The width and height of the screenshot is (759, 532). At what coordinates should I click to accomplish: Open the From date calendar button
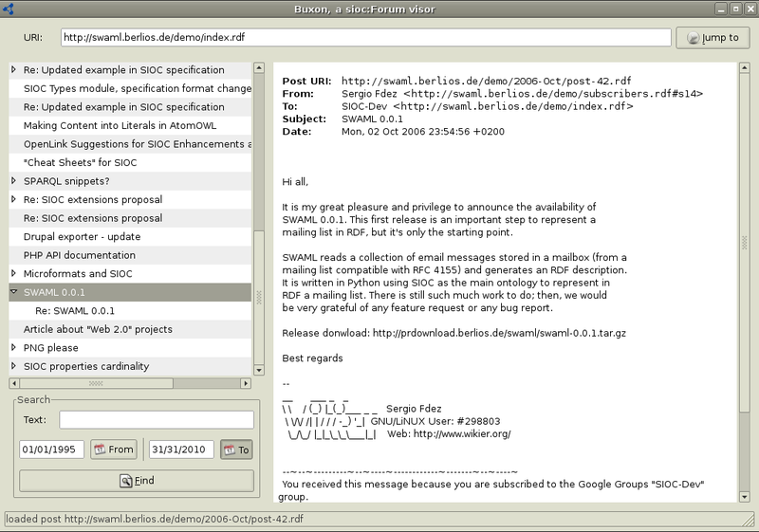tap(114, 449)
